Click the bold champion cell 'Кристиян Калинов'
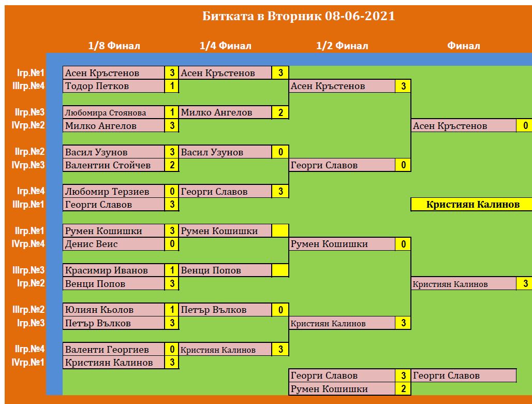The width and height of the screenshot is (532, 404). coord(472,204)
